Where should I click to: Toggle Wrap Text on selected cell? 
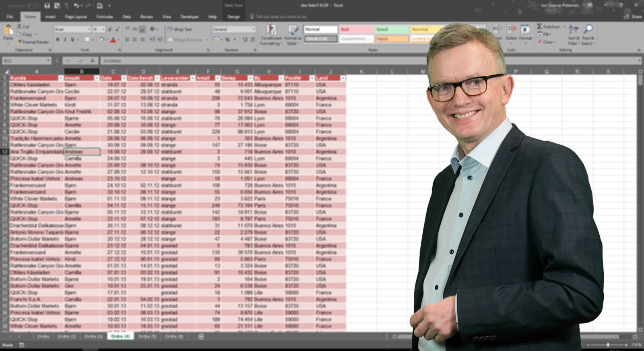[180, 29]
